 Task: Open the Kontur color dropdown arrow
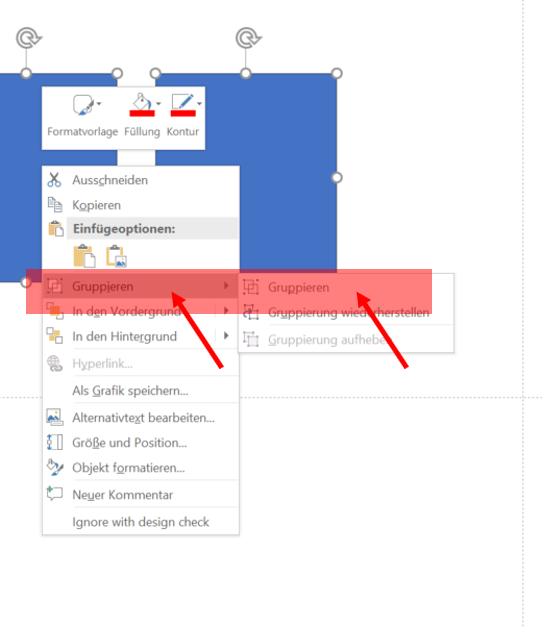[199, 104]
